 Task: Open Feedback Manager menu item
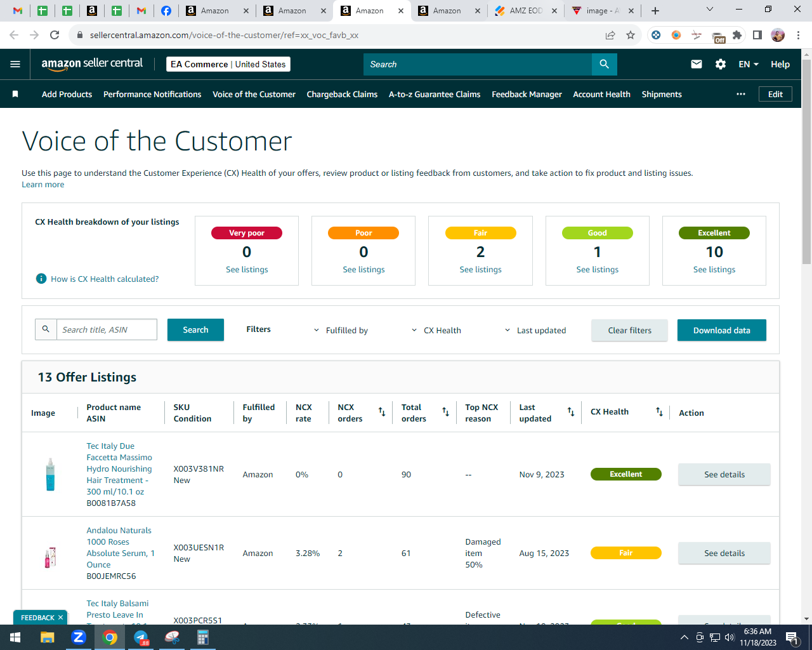click(x=527, y=94)
